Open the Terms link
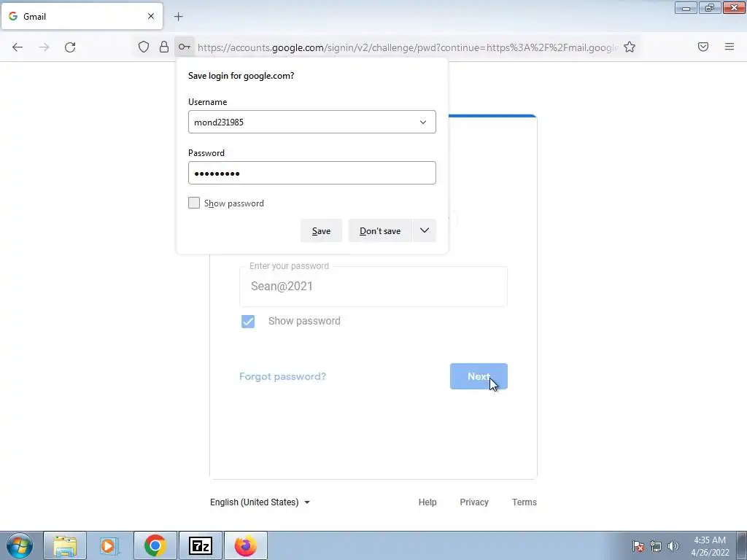 click(x=524, y=502)
